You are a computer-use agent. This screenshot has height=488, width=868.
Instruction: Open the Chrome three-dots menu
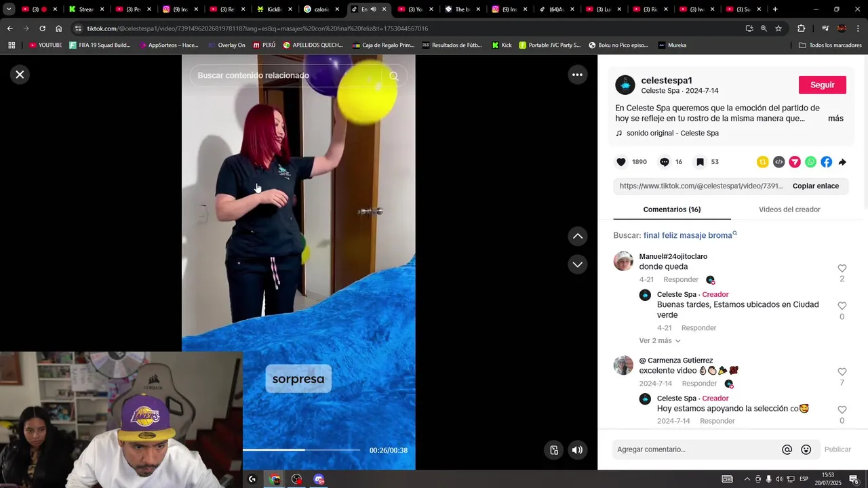pyautogui.click(x=857, y=28)
